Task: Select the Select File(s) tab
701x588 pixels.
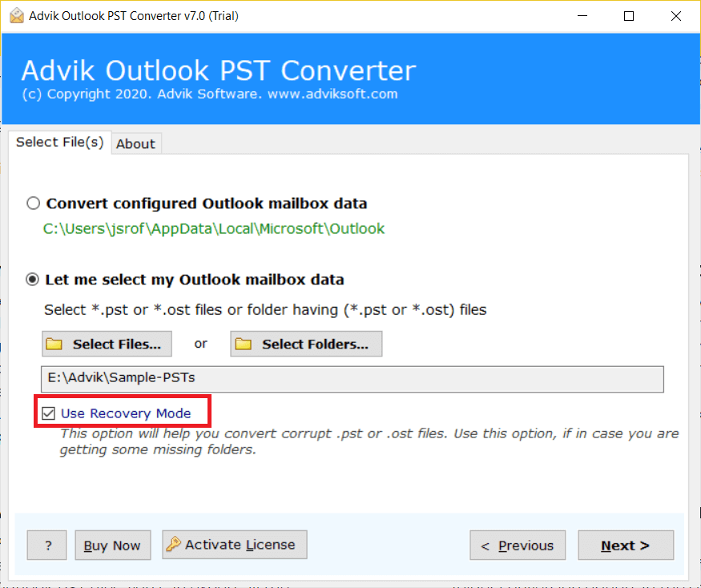Action: 59,142
